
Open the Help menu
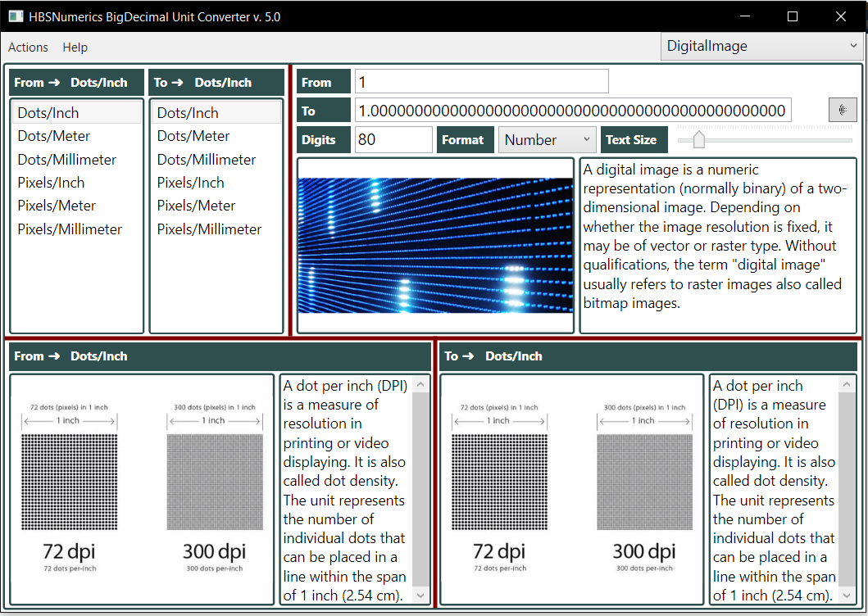(75, 48)
